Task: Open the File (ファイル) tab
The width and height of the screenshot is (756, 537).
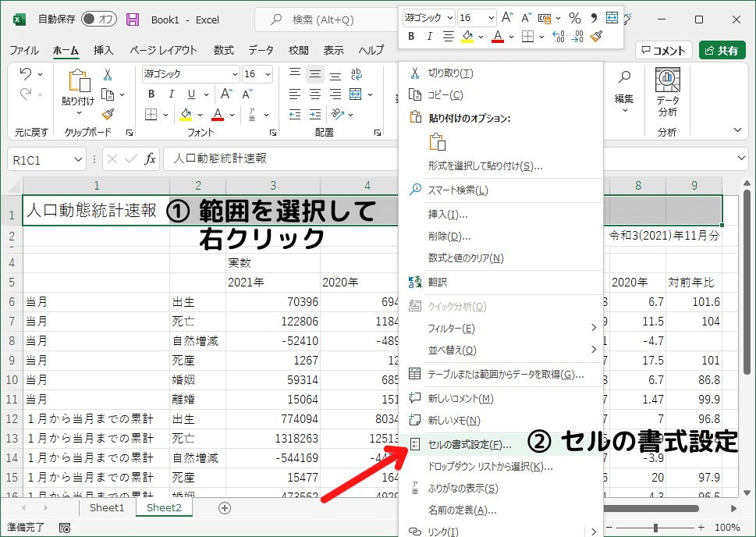Action: click(24, 50)
